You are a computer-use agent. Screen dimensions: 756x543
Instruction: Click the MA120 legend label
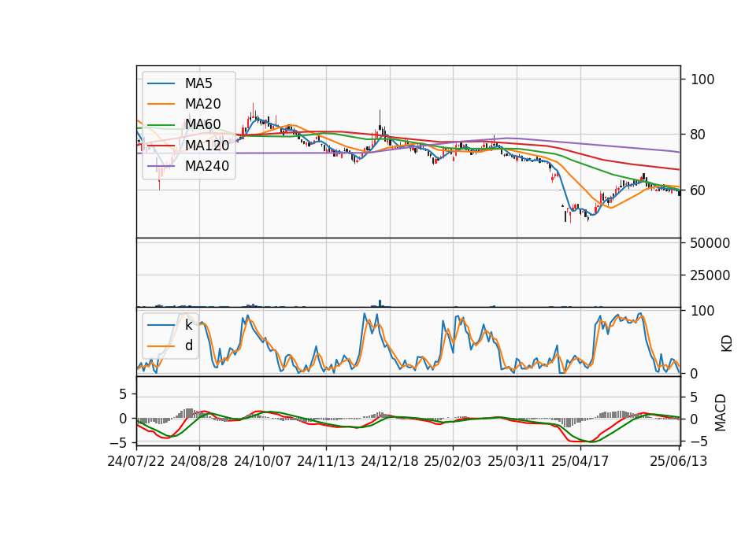coord(207,146)
